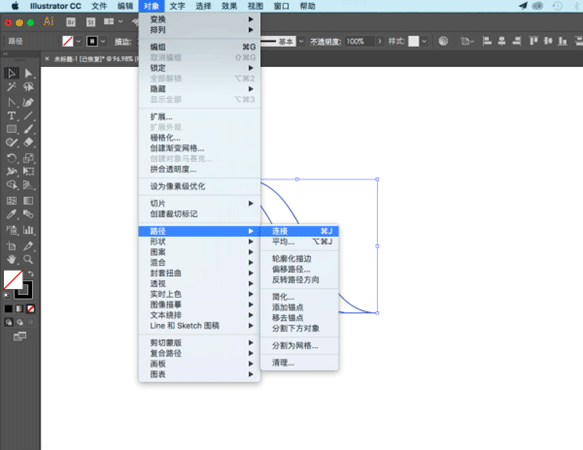Select the Column Graph tool

[x=28, y=230]
